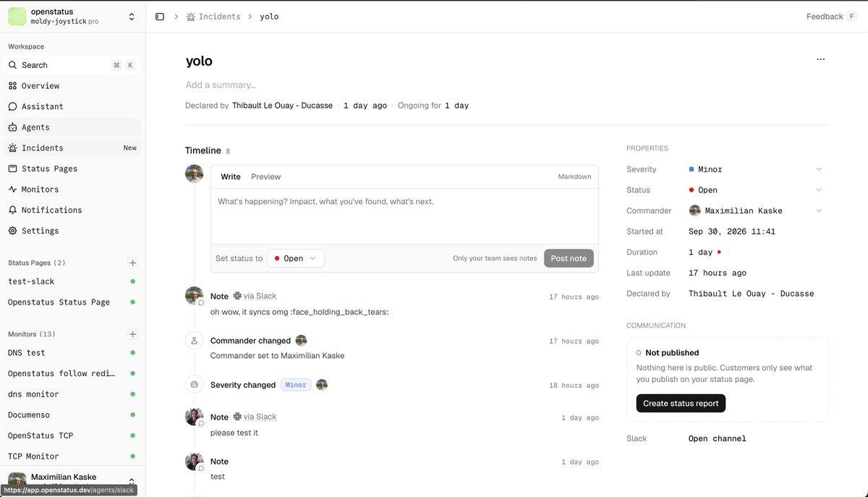This screenshot has height=497, width=868.
Task: Click the avatar beside Minor severity badge
Action: point(322,385)
